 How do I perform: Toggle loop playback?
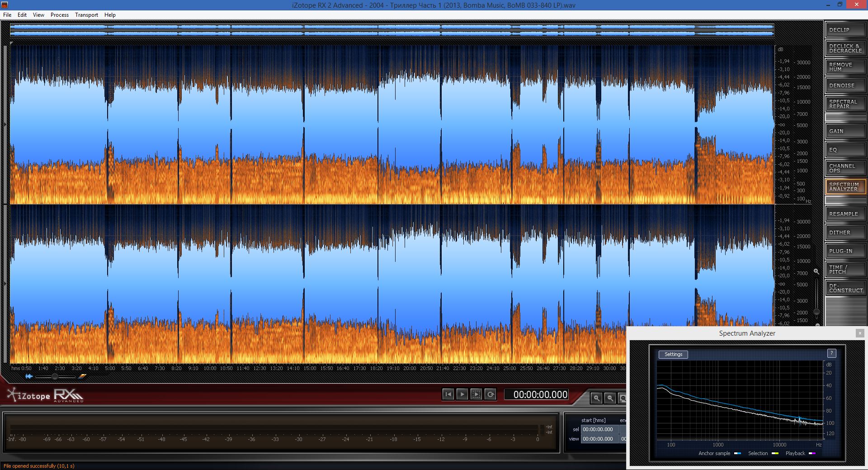coord(490,394)
